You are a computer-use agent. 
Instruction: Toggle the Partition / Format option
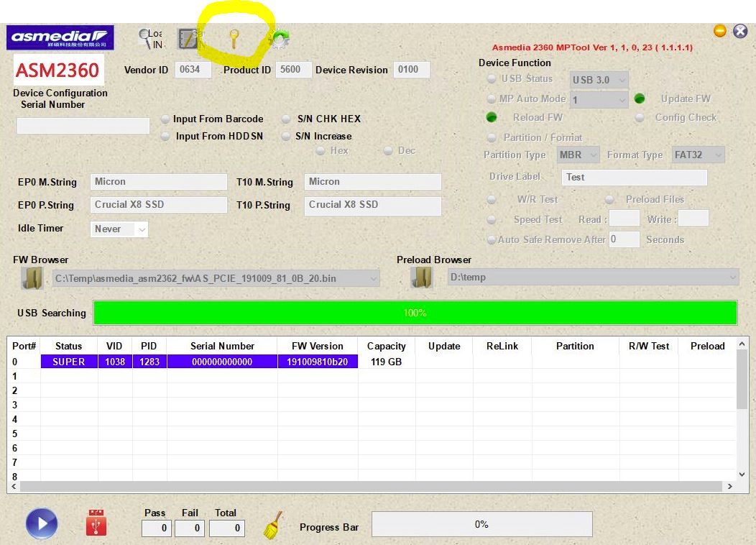click(492, 137)
